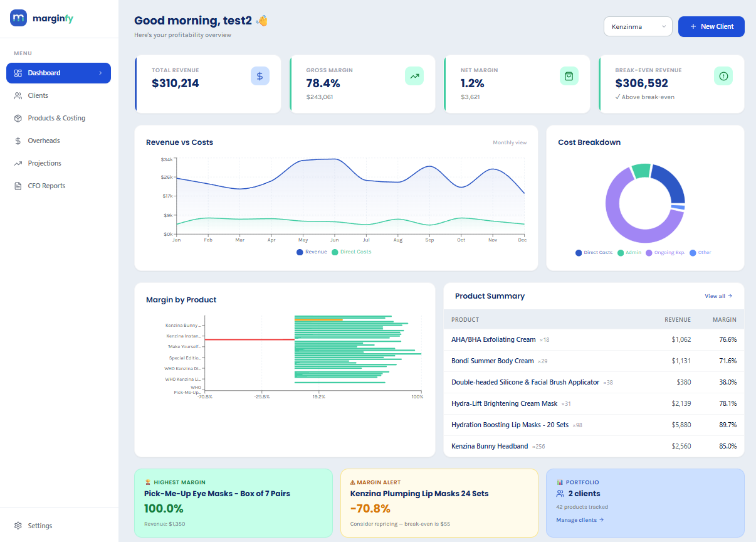
Task: Toggle the Ongoing Exp. legend item
Action: 665,253
